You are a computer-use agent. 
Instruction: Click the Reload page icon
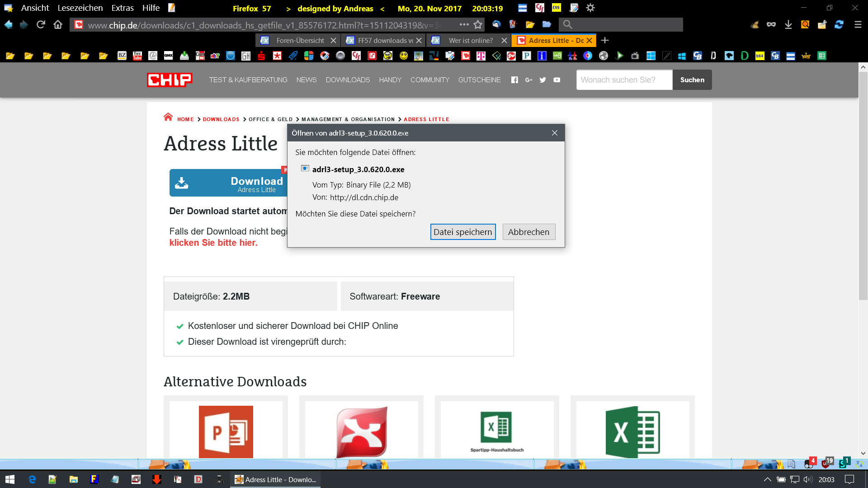(41, 24)
